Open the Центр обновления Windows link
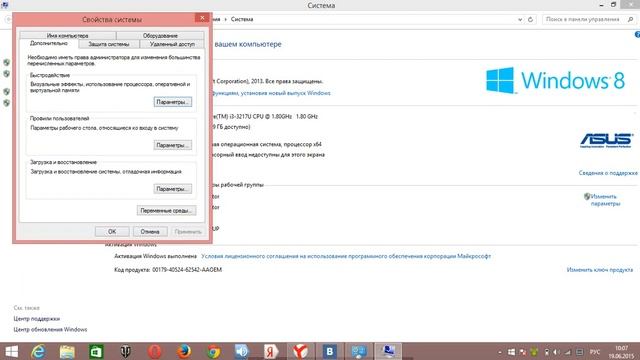This screenshot has width=640, height=360. pos(50,329)
